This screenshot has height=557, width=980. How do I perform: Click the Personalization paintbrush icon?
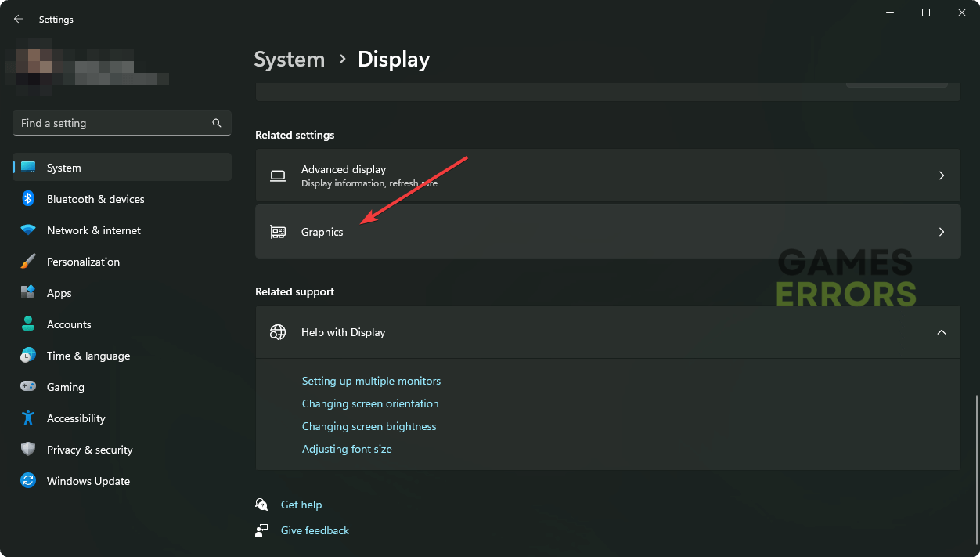point(28,262)
